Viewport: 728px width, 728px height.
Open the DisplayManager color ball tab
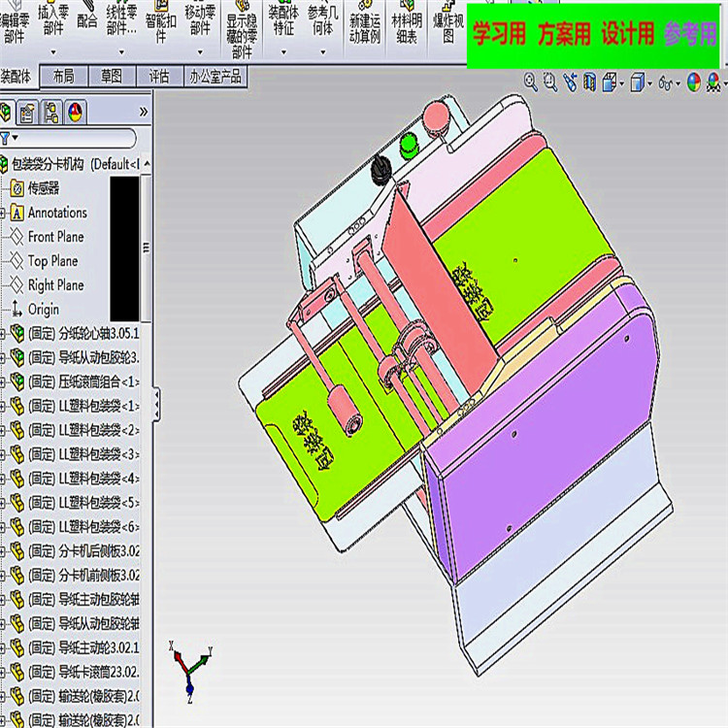pos(75,112)
